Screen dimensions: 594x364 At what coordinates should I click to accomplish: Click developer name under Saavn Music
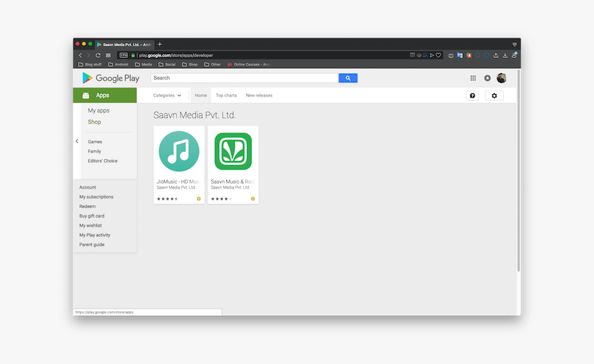230,187
